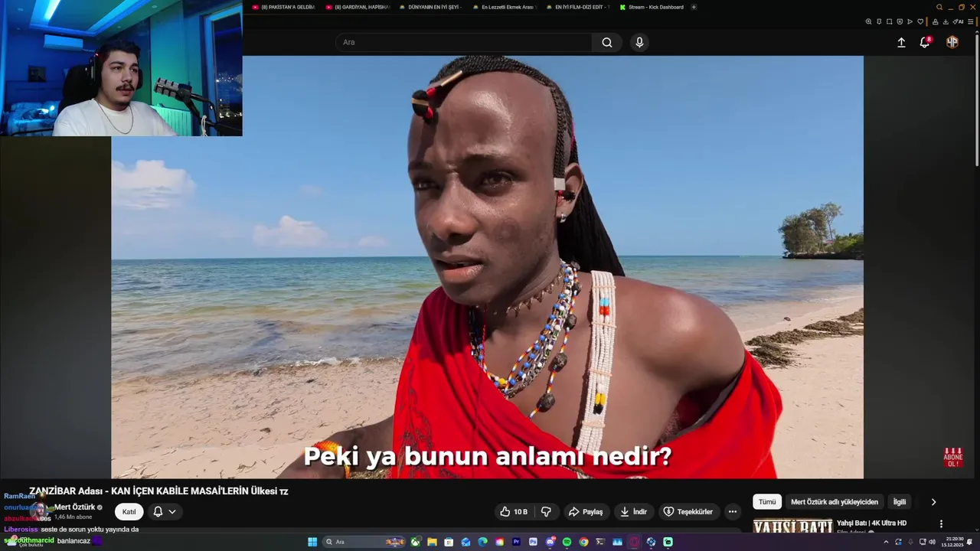
Task: Open the Xbox app in taskbar
Action: click(x=416, y=542)
